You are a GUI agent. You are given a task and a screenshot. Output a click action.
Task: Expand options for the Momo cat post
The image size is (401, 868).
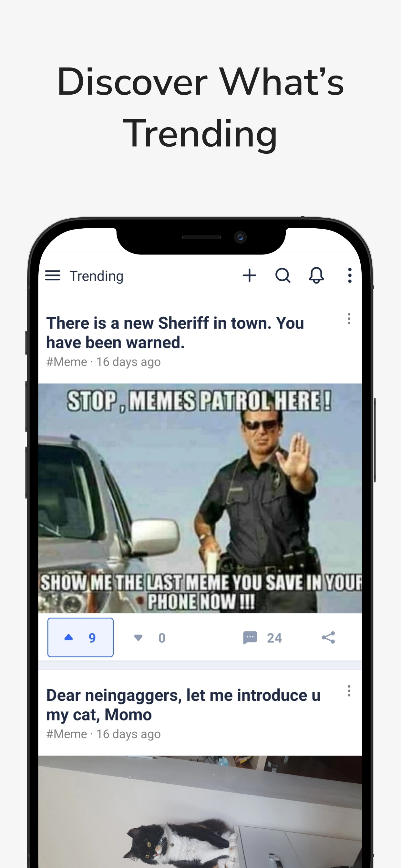coord(349,691)
